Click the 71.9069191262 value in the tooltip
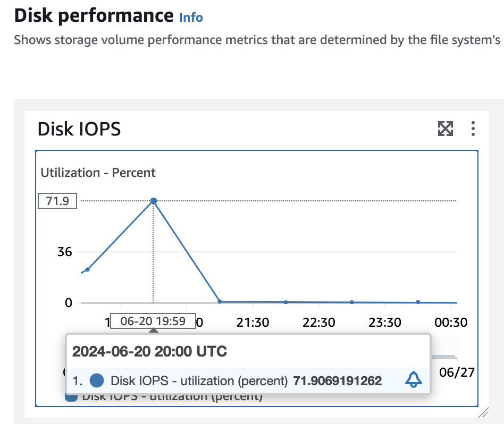The image size is (504, 424). (338, 380)
